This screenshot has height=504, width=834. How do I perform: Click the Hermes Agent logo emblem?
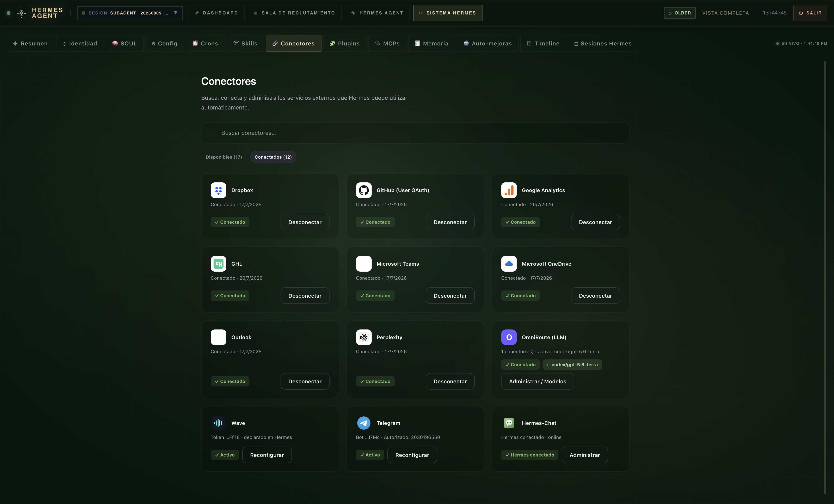[21, 13]
